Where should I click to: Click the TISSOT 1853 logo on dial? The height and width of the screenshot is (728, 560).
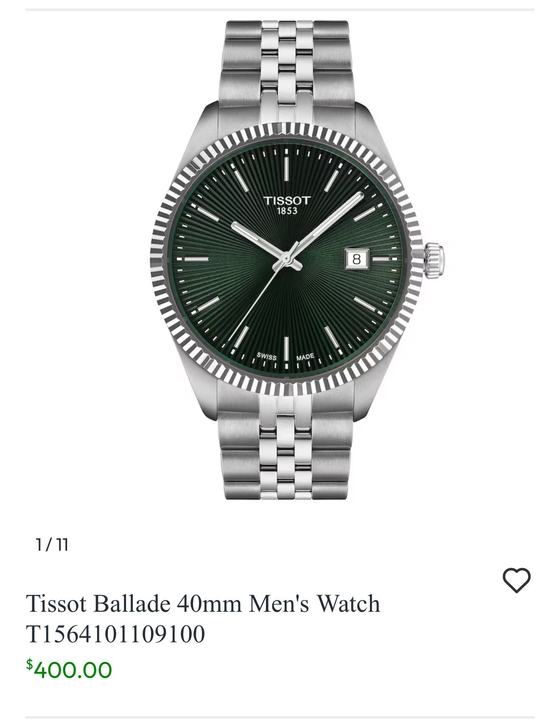(287, 205)
